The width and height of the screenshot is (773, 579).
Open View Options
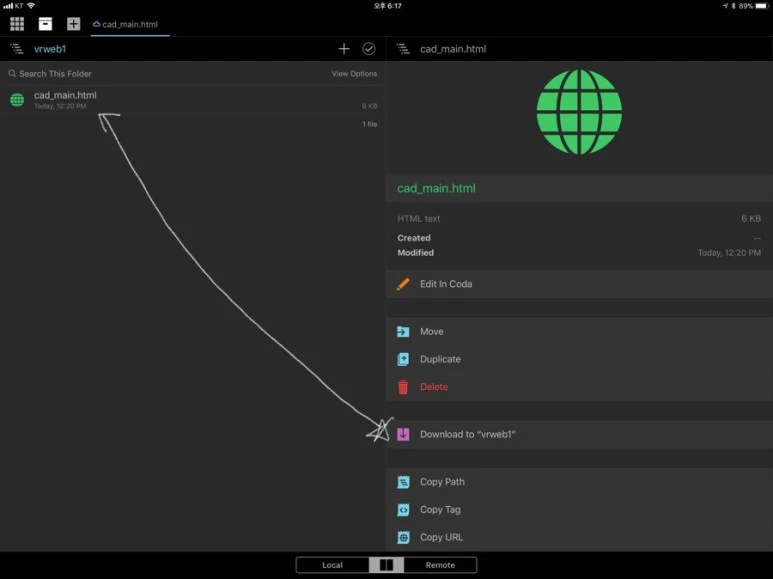pyautogui.click(x=354, y=73)
